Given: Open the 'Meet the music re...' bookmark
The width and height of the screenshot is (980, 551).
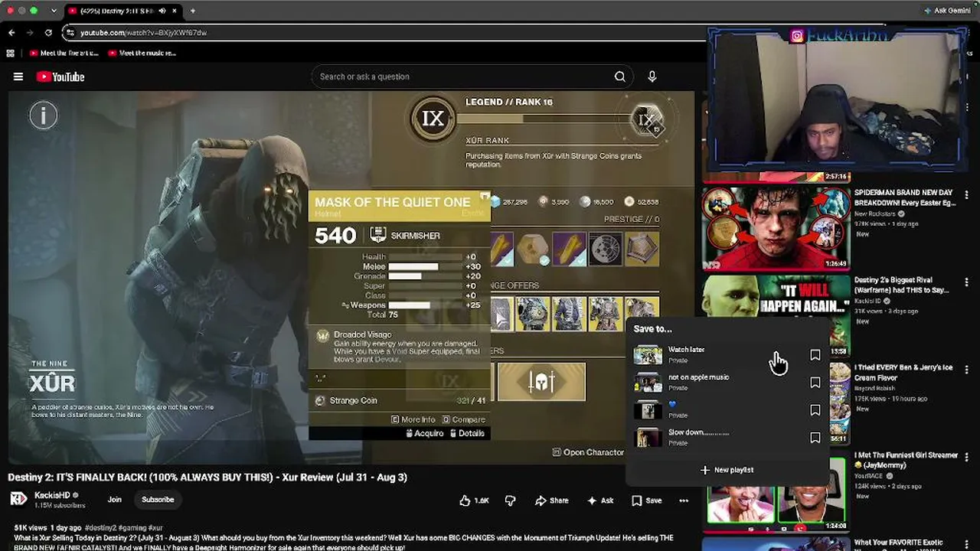Looking at the screenshot, I should click(142, 54).
